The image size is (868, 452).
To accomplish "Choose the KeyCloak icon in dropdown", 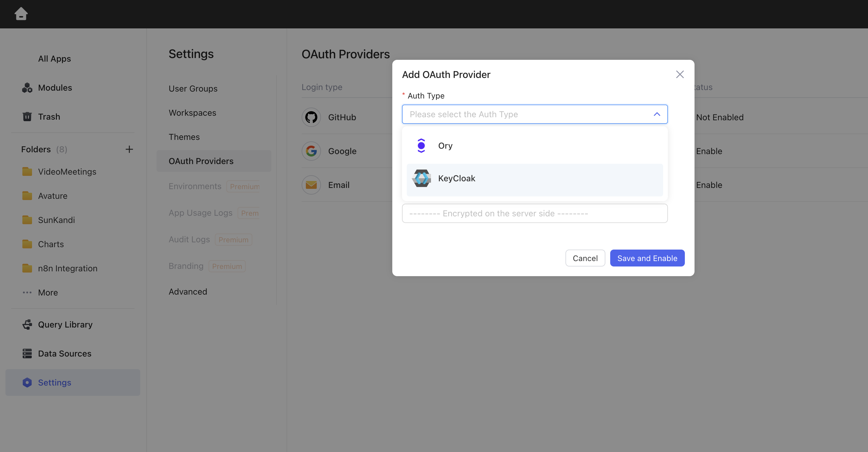I will coord(421,179).
